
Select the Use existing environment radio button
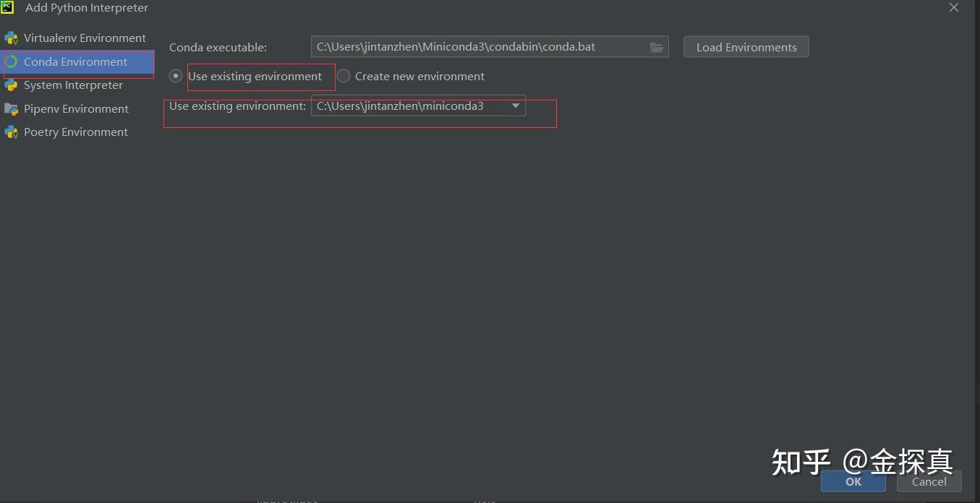click(175, 76)
